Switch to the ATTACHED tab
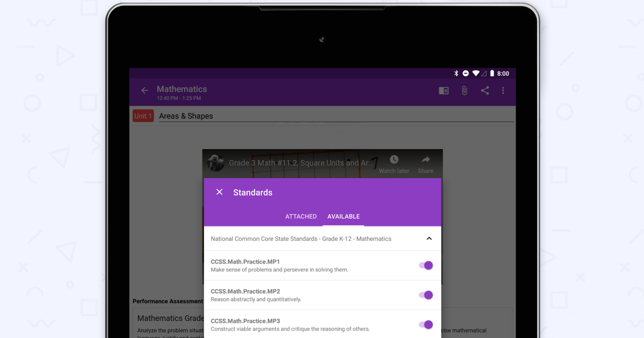The height and width of the screenshot is (338, 644). point(301,216)
